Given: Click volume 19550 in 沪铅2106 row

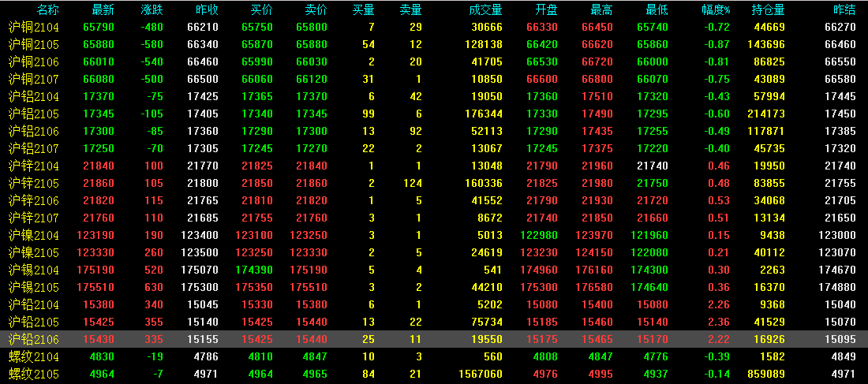Looking at the screenshot, I should [x=487, y=339].
